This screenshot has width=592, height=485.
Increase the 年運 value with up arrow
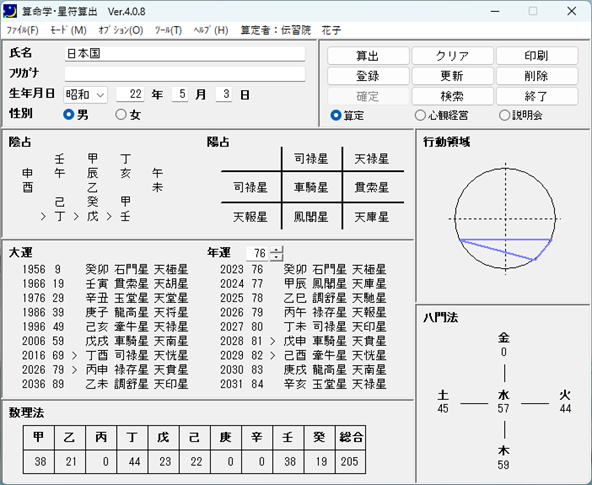click(x=277, y=249)
